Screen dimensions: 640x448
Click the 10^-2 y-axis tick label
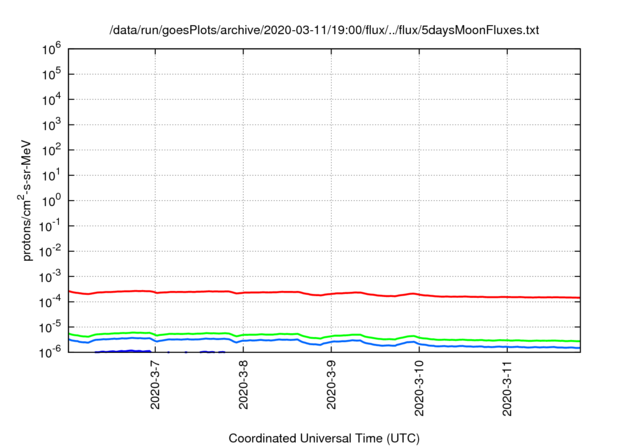click(50, 252)
